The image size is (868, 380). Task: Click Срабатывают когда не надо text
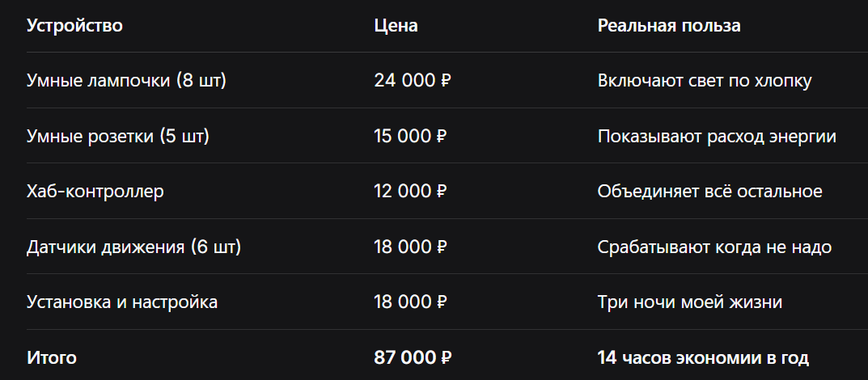[x=714, y=247]
